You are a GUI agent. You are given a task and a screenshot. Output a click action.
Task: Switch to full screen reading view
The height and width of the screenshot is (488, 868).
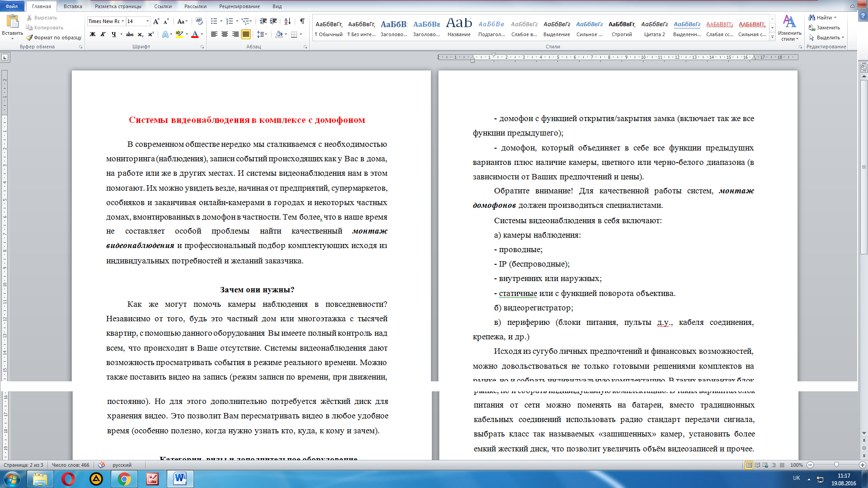click(757, 465)
